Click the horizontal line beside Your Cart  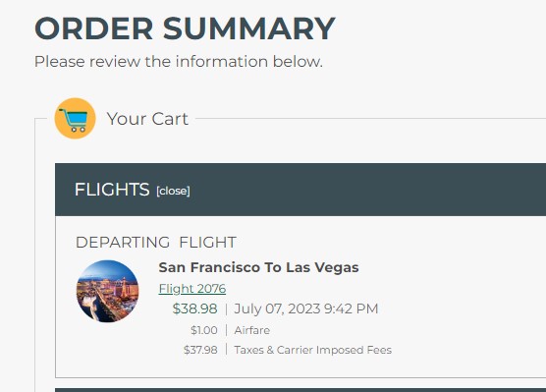tap(370, 119)
